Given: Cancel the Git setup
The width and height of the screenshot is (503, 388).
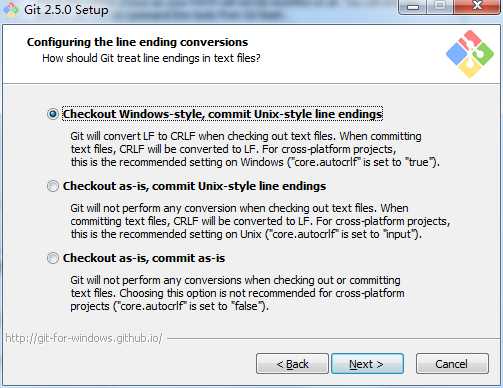Looking at the screenshot, I should pyautogui.click(x=452, y=364).
